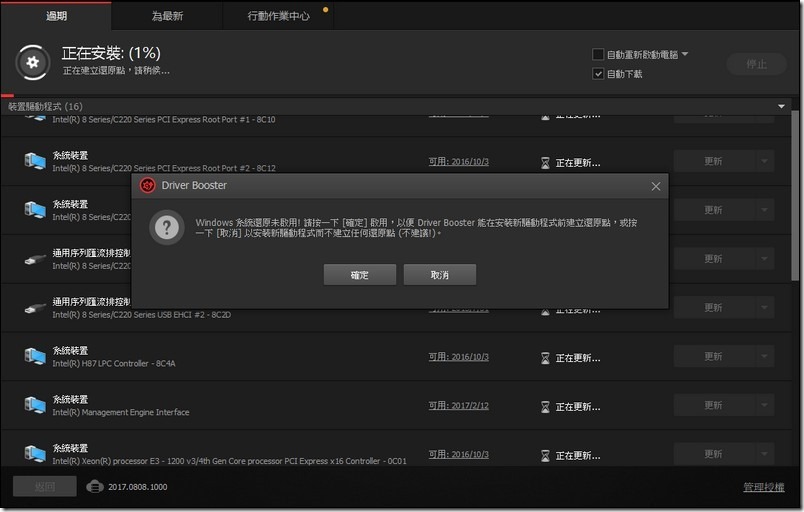Image resolution: width=804 pixels, height=512 pixels.
Task: Click 更新 button for USB EHCI #2 - 8C2D row
Action: point(713,308)
